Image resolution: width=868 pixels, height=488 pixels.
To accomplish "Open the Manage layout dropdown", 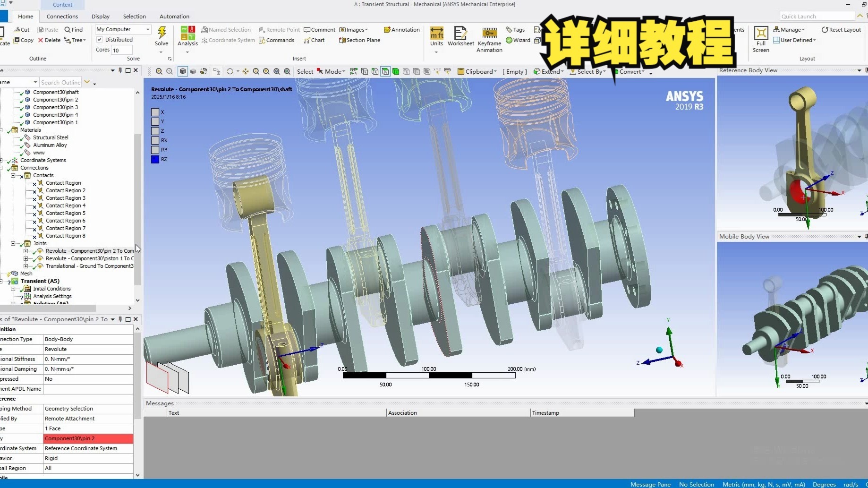I will click(x=789, y=29).
